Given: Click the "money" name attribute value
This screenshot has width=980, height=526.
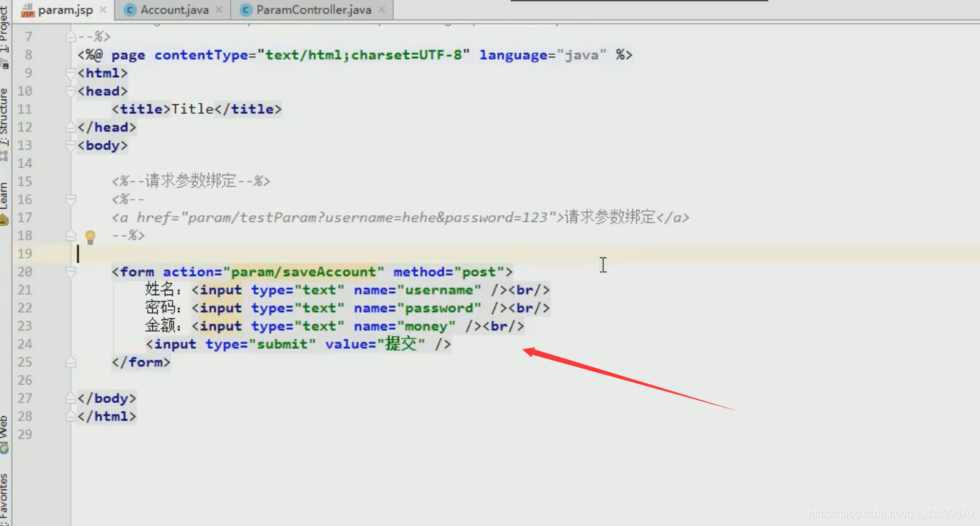Looking at the screenshot, I should (426, 326).
